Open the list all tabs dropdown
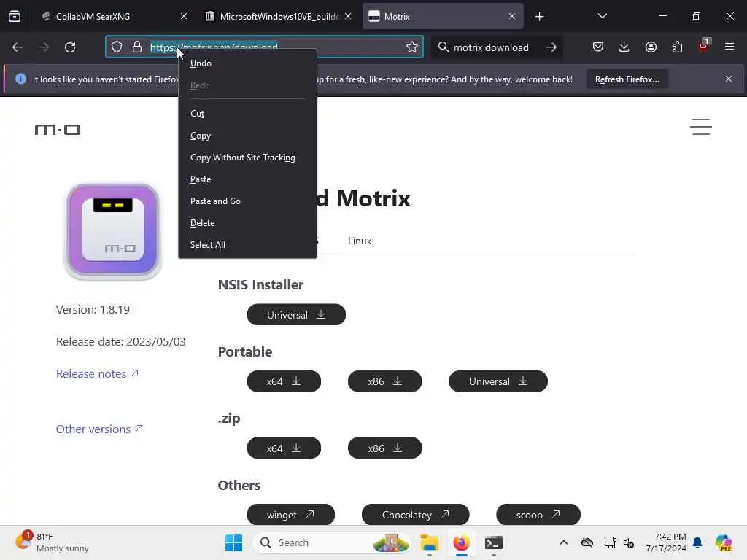 tap(602, 16)
